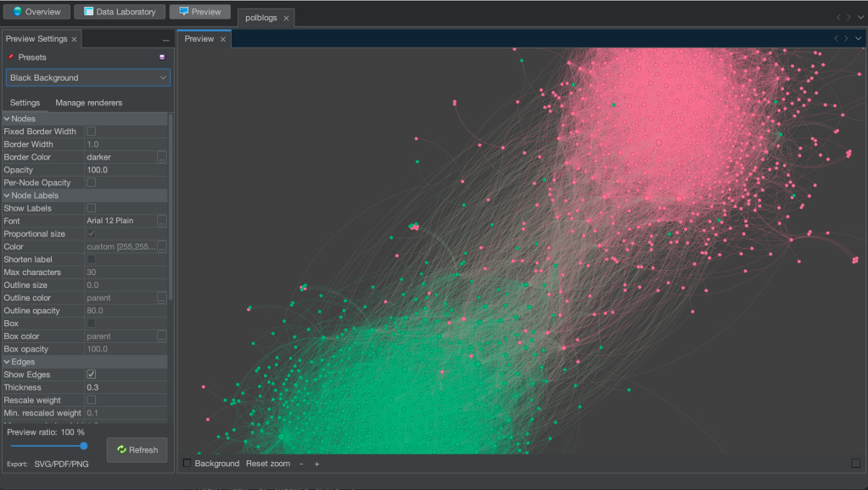This screenshot has height=490, width=868.
Task: Click Preview panel scroll-left tab arrow
Action: click(x=836, y=38)
